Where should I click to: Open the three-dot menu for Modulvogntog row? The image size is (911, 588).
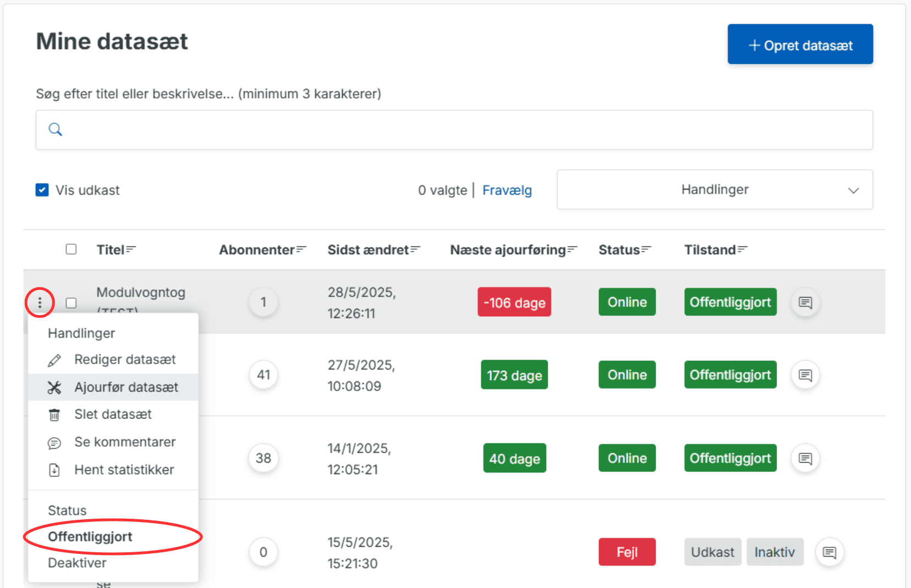[x=40, y=303]
